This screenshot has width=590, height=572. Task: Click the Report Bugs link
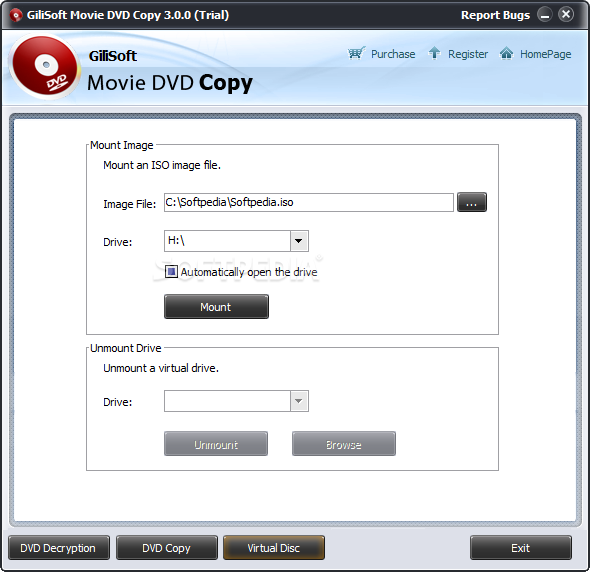click(x=495, y=15)
